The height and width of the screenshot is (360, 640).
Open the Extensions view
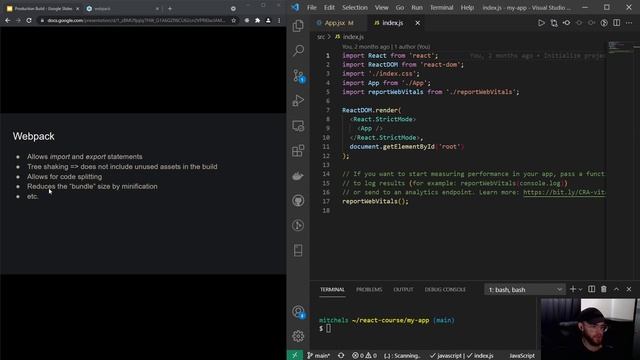298,151
